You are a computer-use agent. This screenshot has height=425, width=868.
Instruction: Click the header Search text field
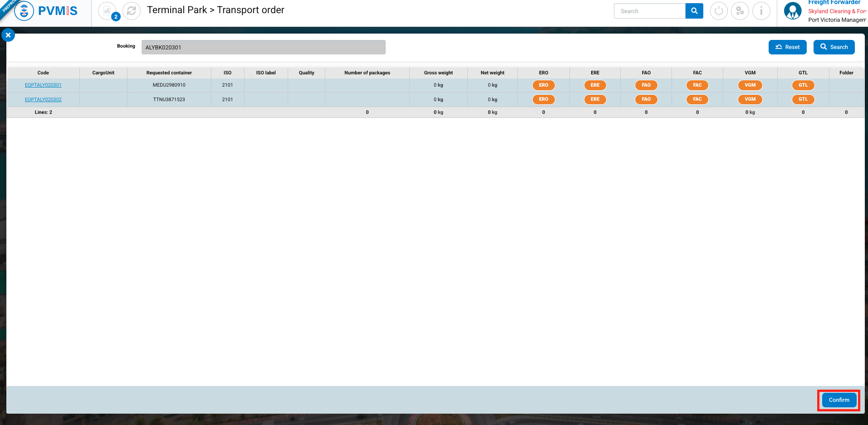click(x=649, y=11)
